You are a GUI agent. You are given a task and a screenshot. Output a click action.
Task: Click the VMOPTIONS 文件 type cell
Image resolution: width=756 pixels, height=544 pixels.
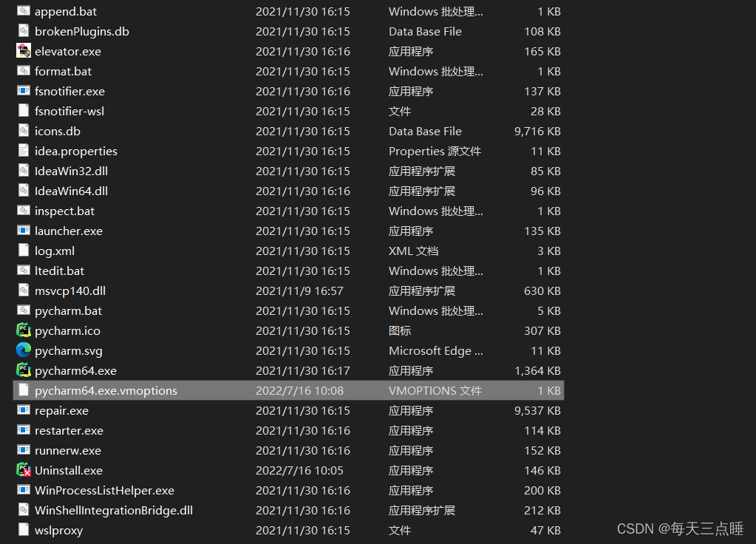pos(435,391)
